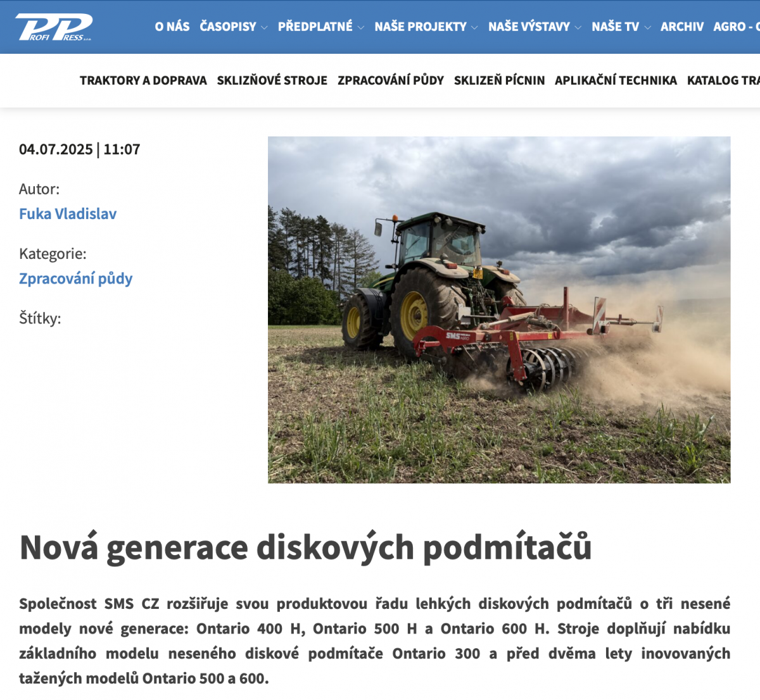Click the Štítky: label
760x700 pixels.
[x=40, y=318]
